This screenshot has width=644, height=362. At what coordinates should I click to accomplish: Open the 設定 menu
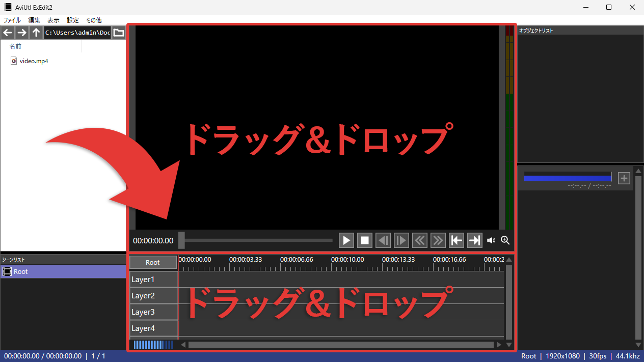click(73, 20)
